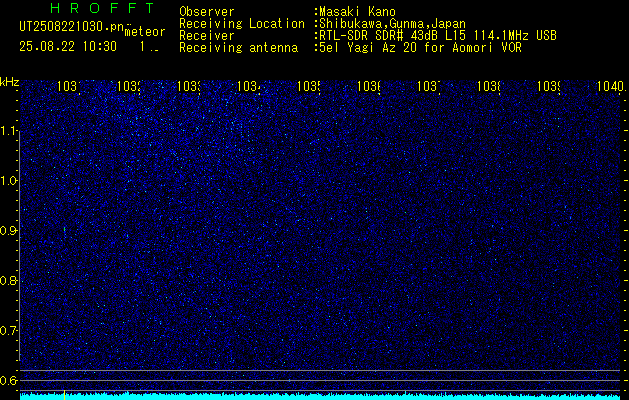Click the 0.9 kHz frequency axis label
The height and width of the screenshot is (400, 629).
(9, 231)
